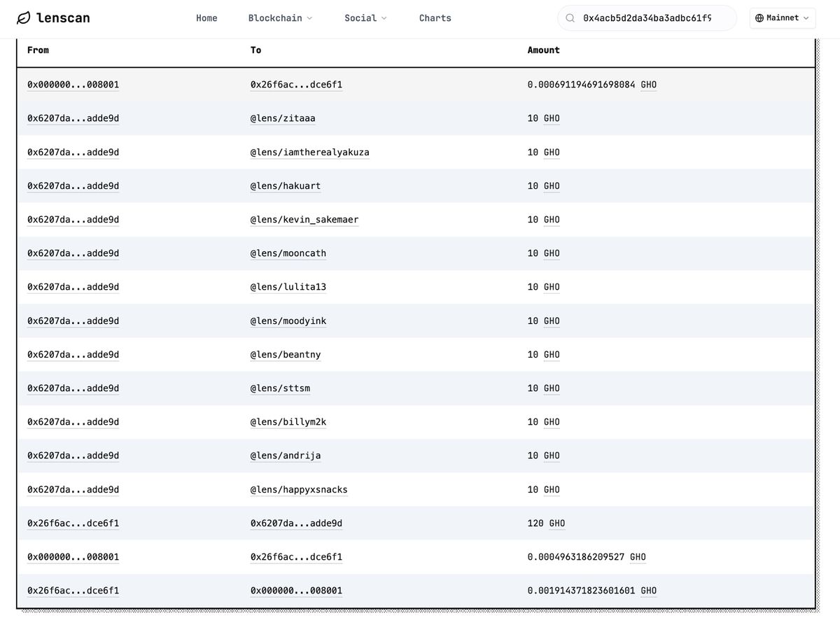Expand the Blockchain menu
Image resolution: width=840 pixels, height=620 pixels.
coord(280,18)
